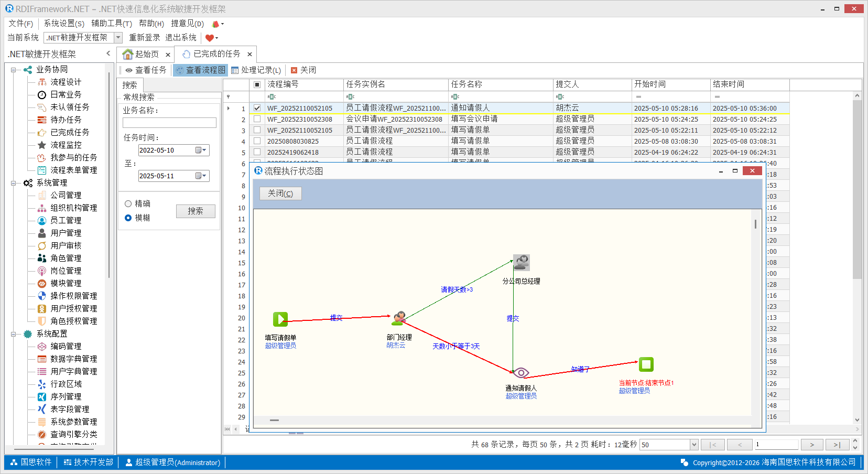Click the 搜索 button
The width and height of the screenshot is (868, 474).
point(195,211)
